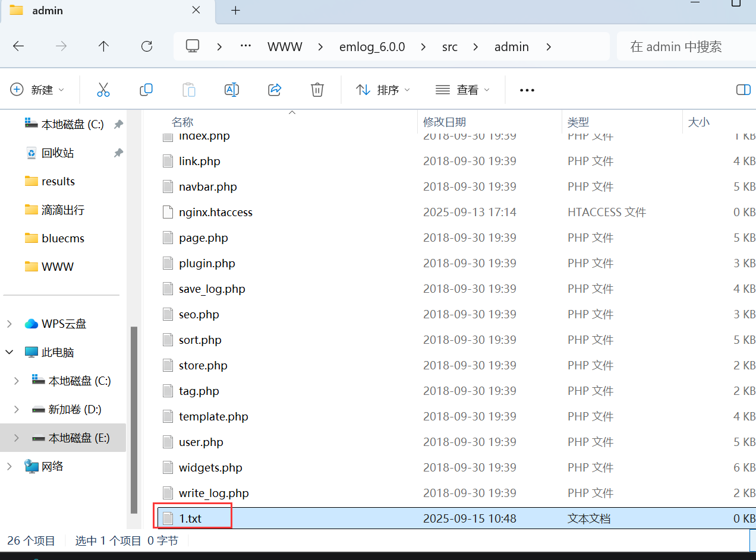Click chevron after WWW in address bar
756x560 pixels.
point(321,47)
